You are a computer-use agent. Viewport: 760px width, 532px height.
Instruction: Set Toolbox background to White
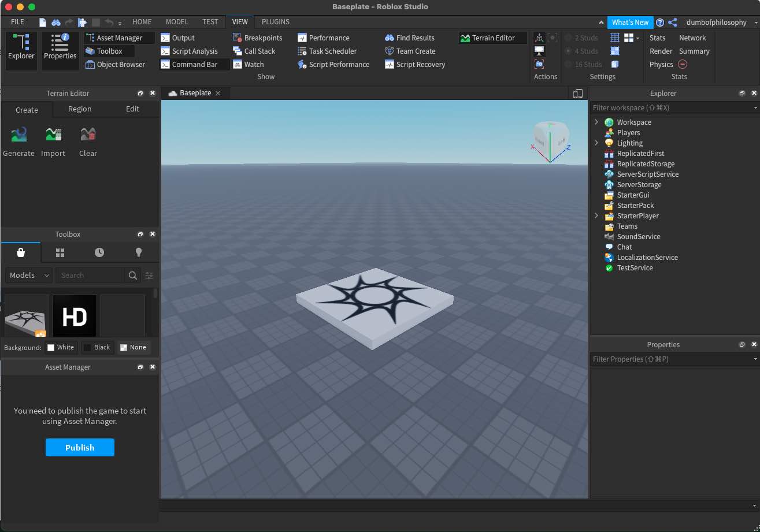(x=61, y=347)
